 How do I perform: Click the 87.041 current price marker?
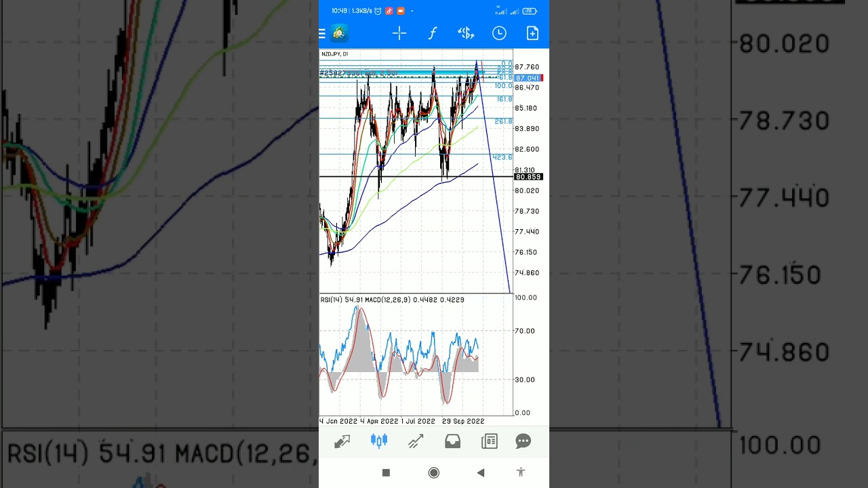(x=528, y=79)
